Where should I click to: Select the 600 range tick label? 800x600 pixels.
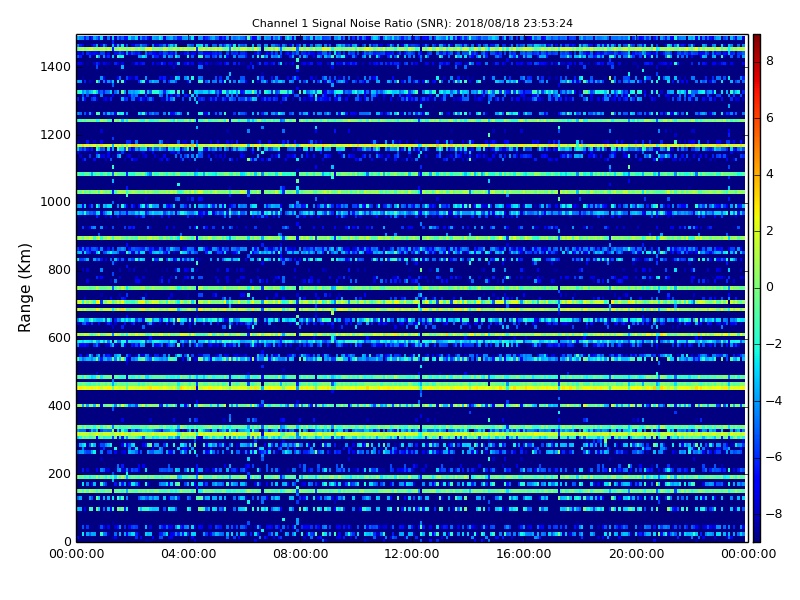(x=59, y=338)
